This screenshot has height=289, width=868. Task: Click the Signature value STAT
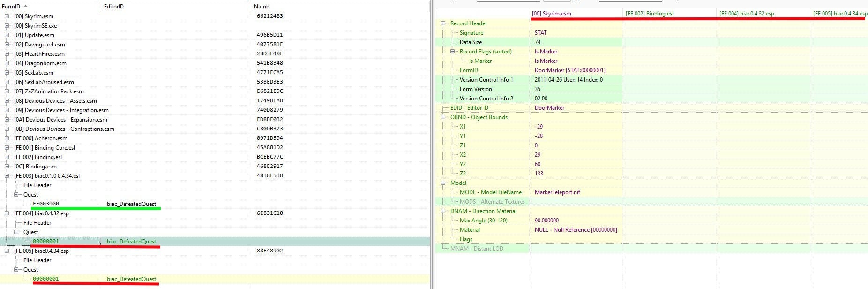click(540, 32)
